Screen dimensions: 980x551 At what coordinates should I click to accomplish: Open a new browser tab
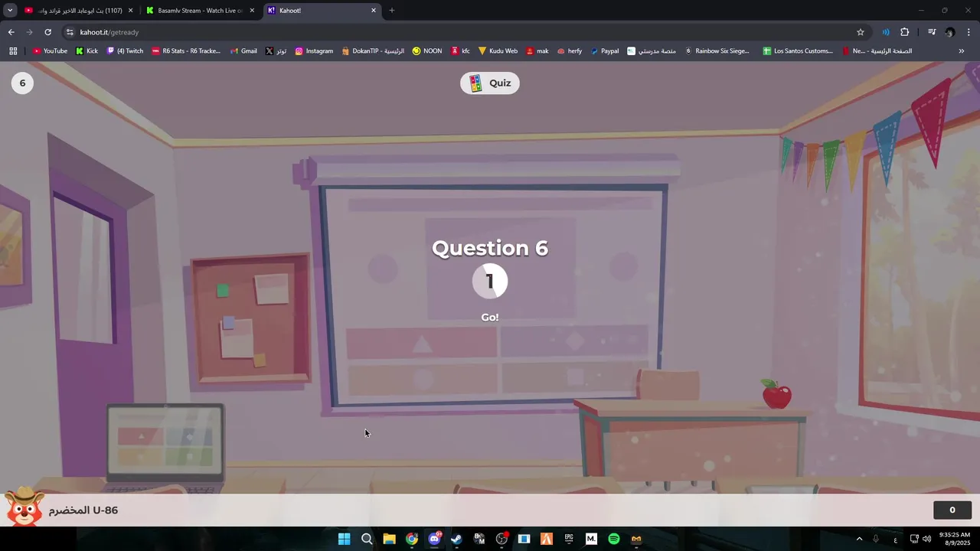(x=392, y=11)
